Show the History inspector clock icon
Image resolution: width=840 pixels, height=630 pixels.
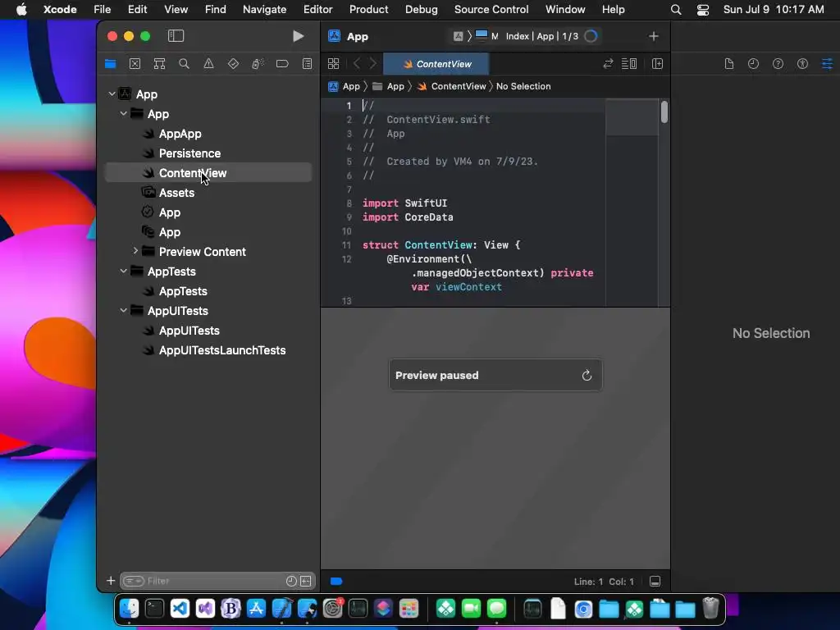(x=753, y=64)
